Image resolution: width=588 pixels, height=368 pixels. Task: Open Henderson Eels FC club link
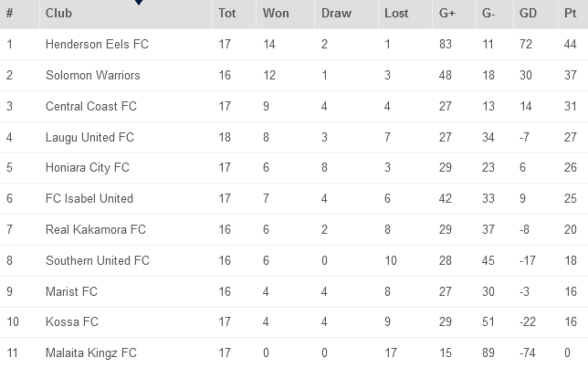(x=97, y=45)
